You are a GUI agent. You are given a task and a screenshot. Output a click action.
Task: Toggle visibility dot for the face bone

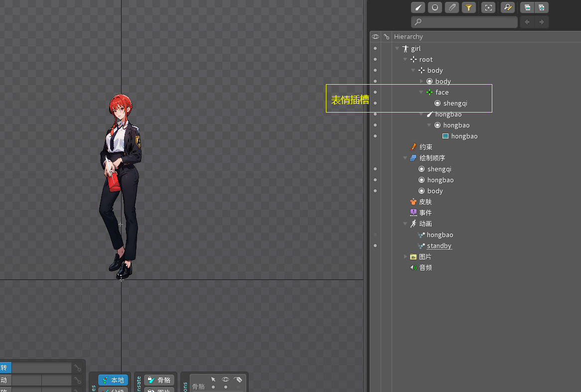click(375, 92)
